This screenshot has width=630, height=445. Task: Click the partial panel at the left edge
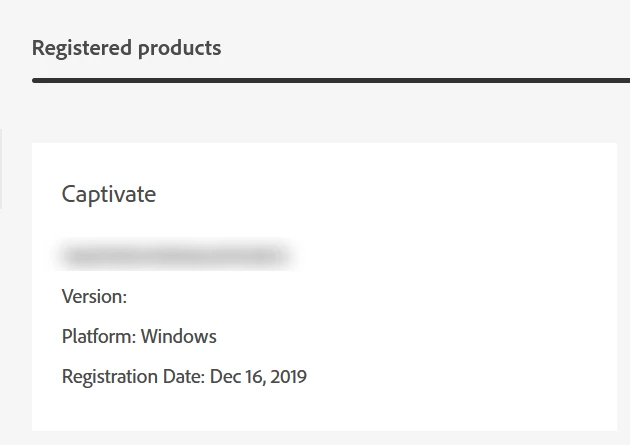coord(1,168)
